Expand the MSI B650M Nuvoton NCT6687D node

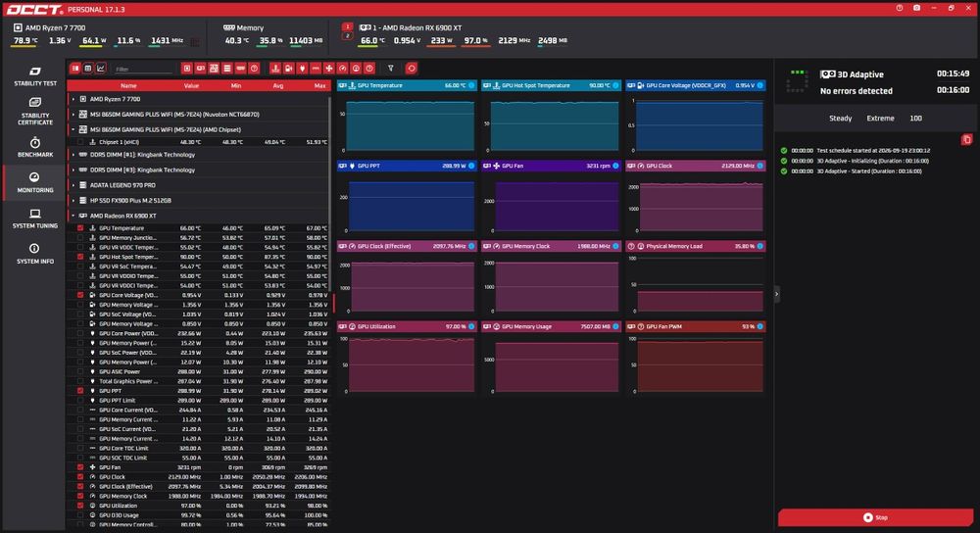73,115
